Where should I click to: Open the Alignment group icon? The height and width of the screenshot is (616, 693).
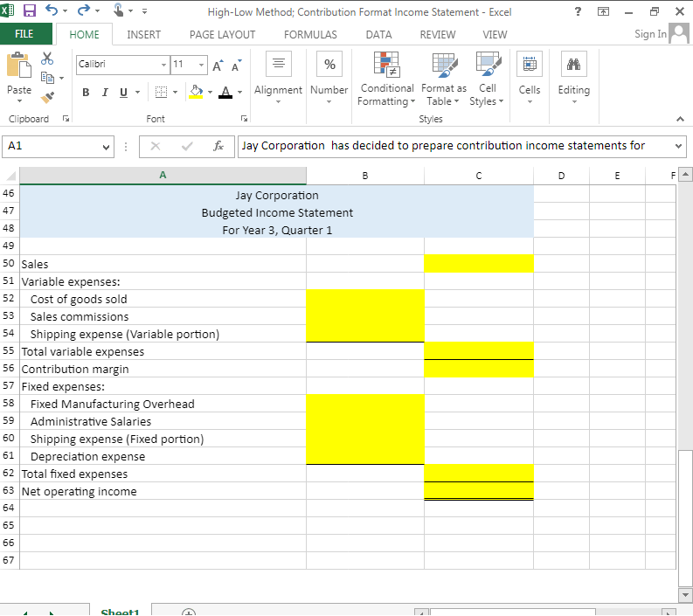279,64
